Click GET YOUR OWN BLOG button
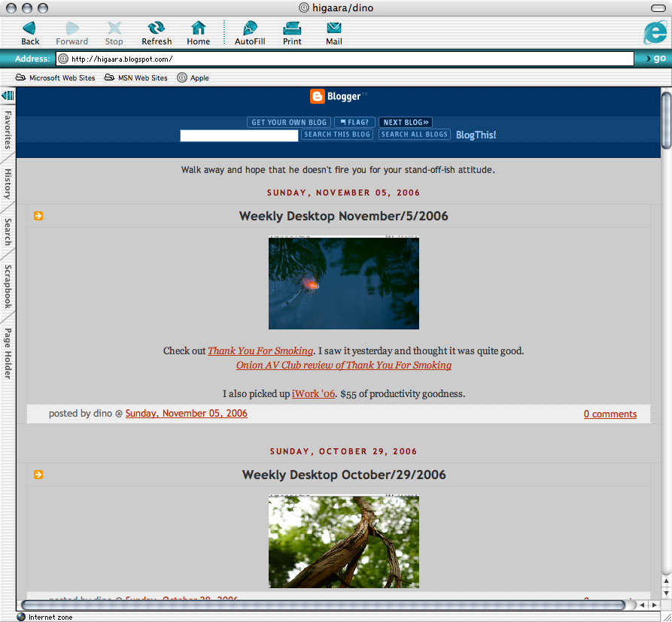Screen dimensions: 672x622 (x=289, y=123)
